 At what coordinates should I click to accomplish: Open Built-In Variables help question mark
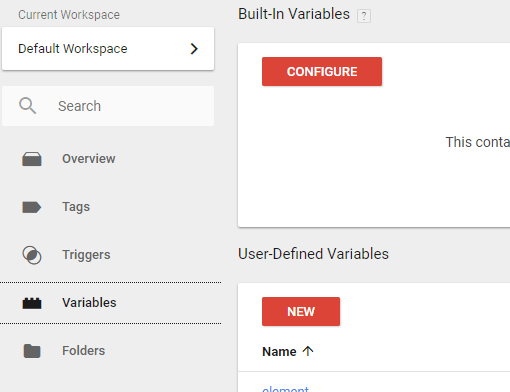(364, 16)
